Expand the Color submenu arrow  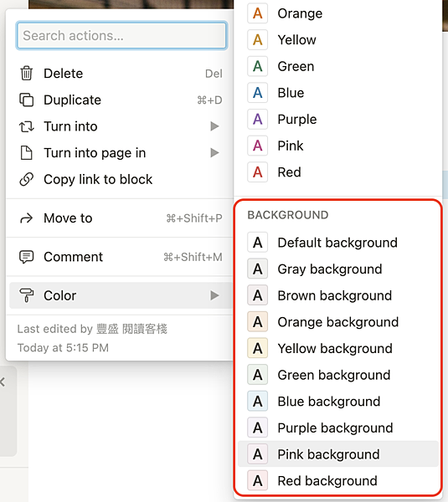point(214,295)
